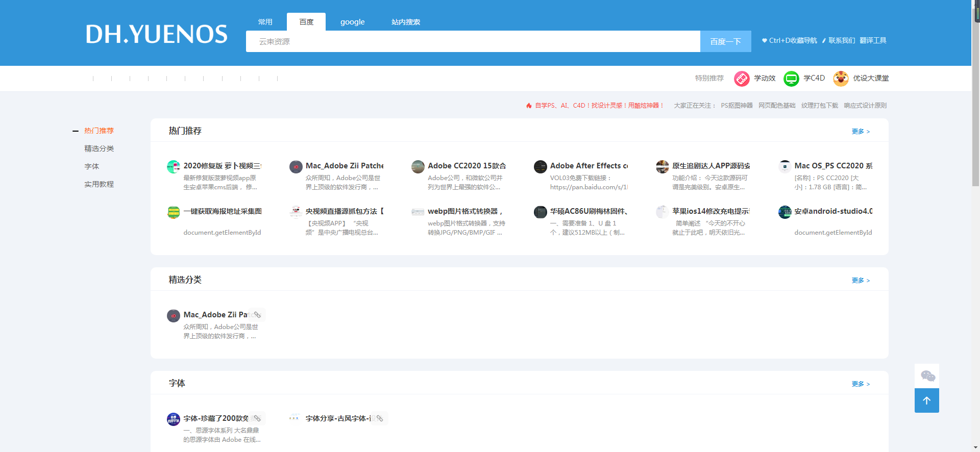
Task: Click the 字体分享-古风字体 item icon
Action: 296,418
